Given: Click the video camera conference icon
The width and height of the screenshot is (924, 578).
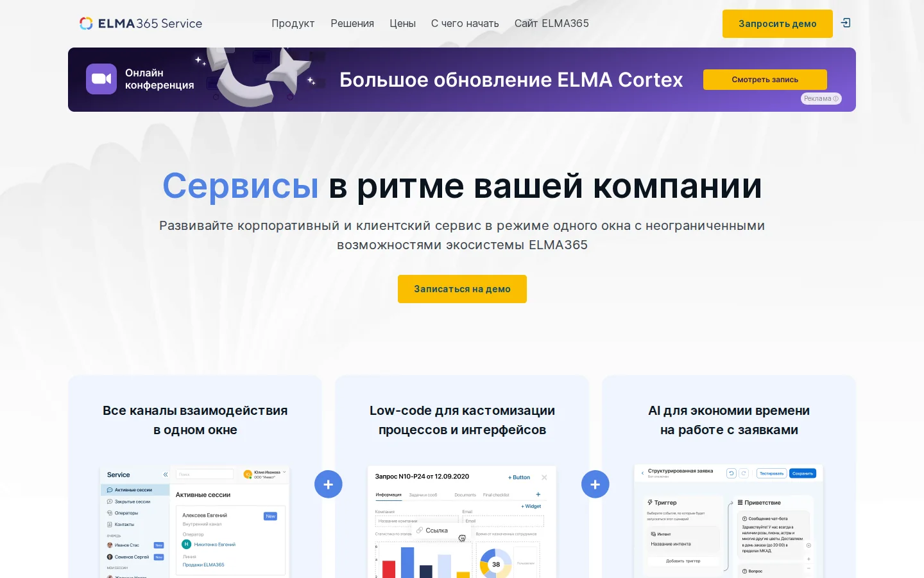Looking at the screenshot, I should tap(101, 79).
